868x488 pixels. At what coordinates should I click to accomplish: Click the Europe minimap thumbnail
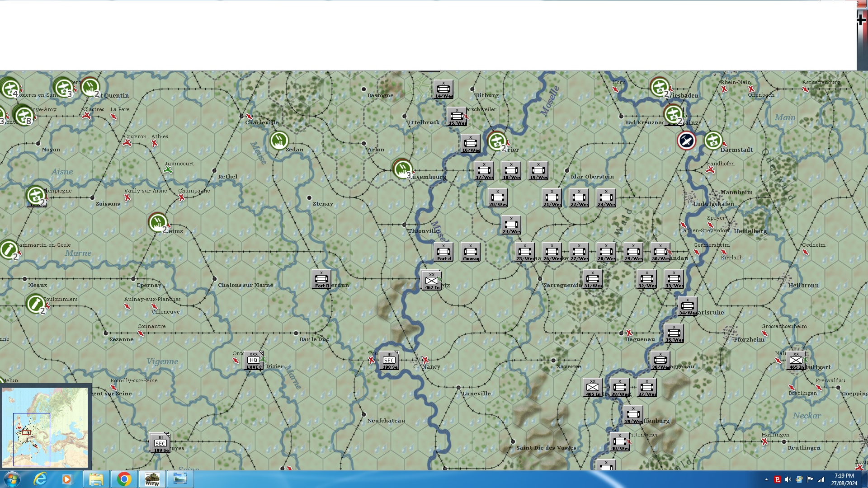tap(45, 427)
